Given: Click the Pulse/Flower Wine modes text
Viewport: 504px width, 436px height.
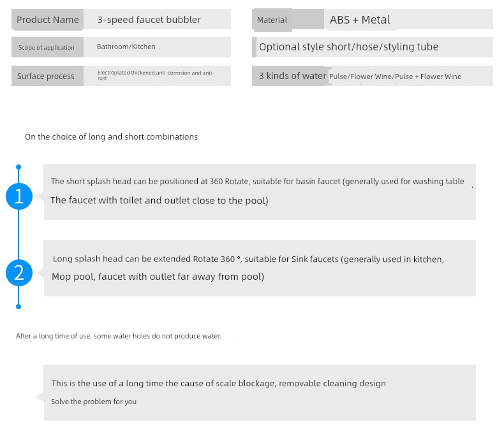Looking at the screenshot, I should (x=395, y=76).
